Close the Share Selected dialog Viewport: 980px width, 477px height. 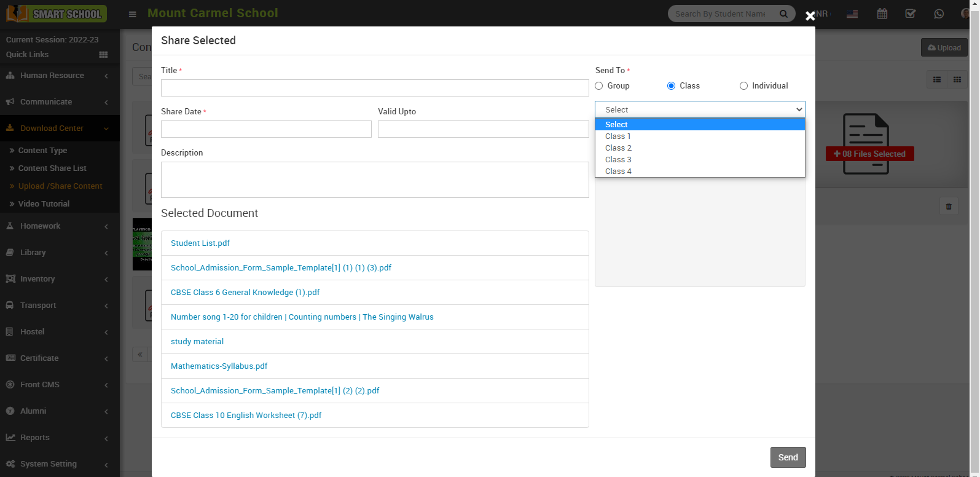pyautogui.click(x=810, y=16)
